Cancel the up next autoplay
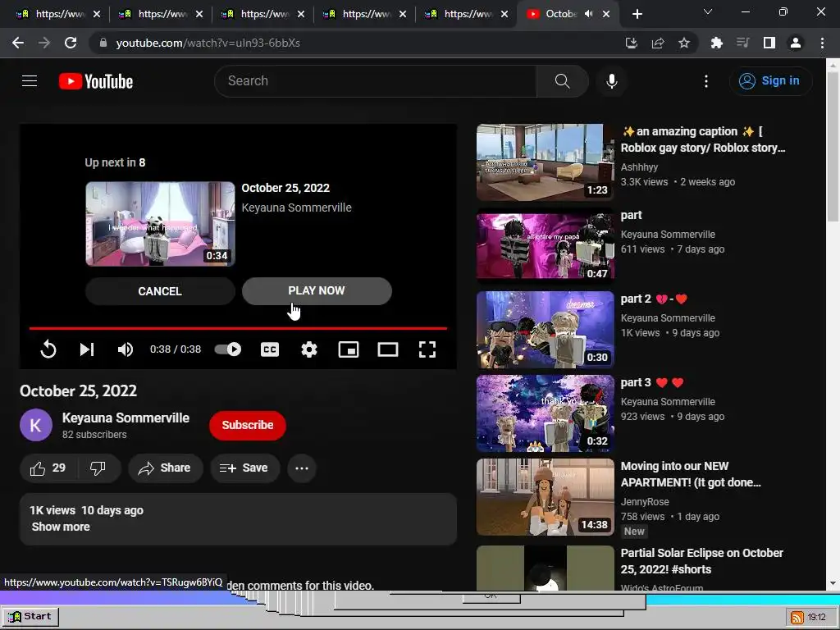Viewport: 840px width, 630px height. (160, 291)
